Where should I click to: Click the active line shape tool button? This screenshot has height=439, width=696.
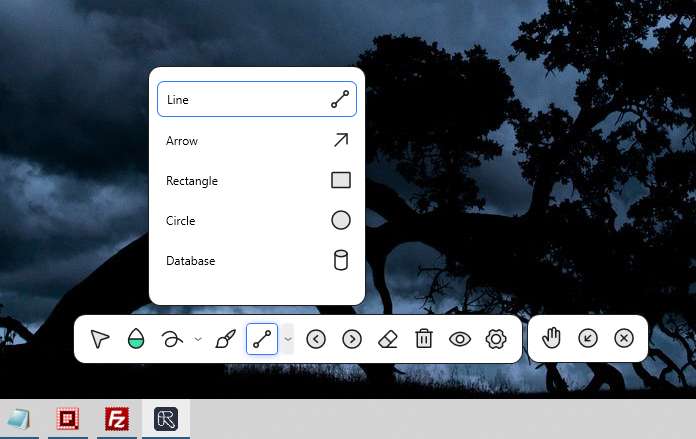262,339
